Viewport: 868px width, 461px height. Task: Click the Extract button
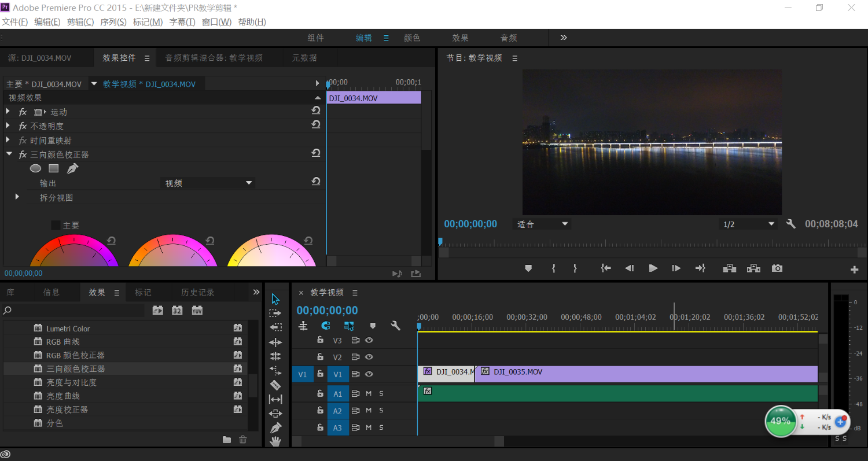753,268
